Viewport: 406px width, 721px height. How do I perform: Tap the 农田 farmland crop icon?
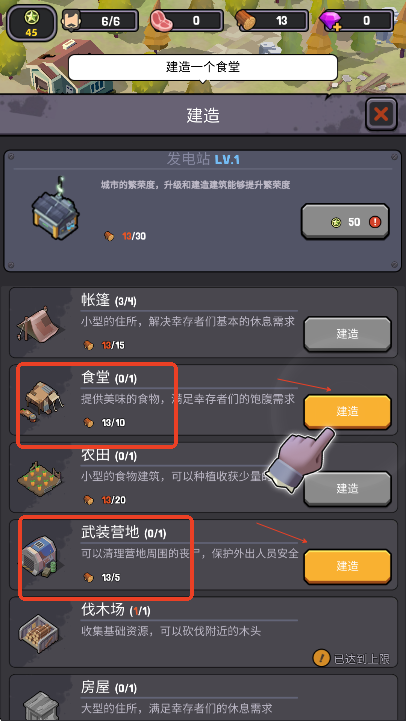click(40, 477)
